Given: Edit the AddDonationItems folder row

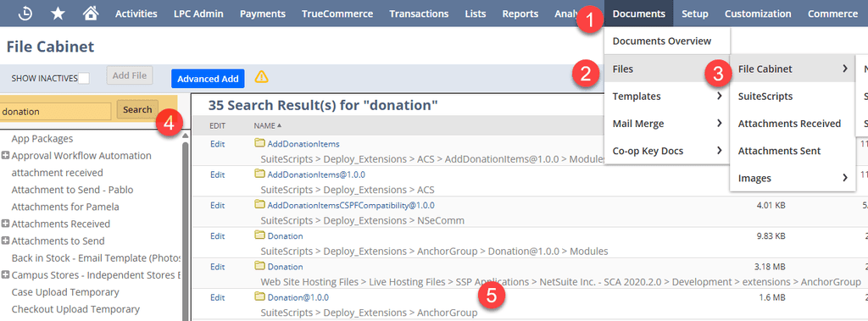Looking at the screenshot, I should click(x=218, y=144).
